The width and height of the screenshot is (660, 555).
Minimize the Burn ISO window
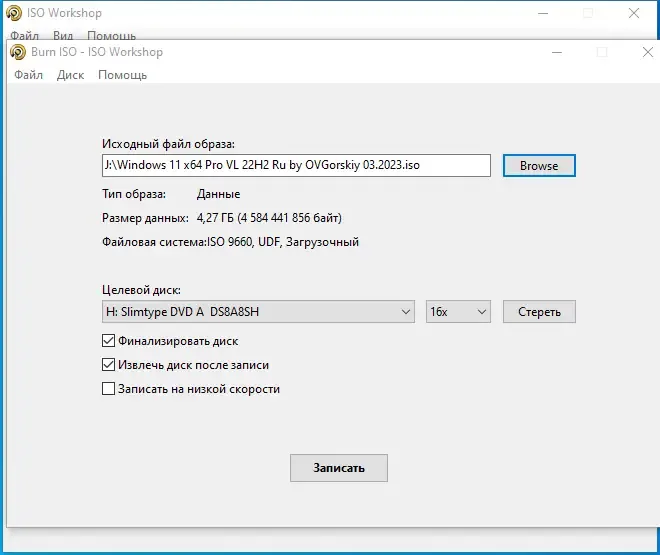[557, 52]
